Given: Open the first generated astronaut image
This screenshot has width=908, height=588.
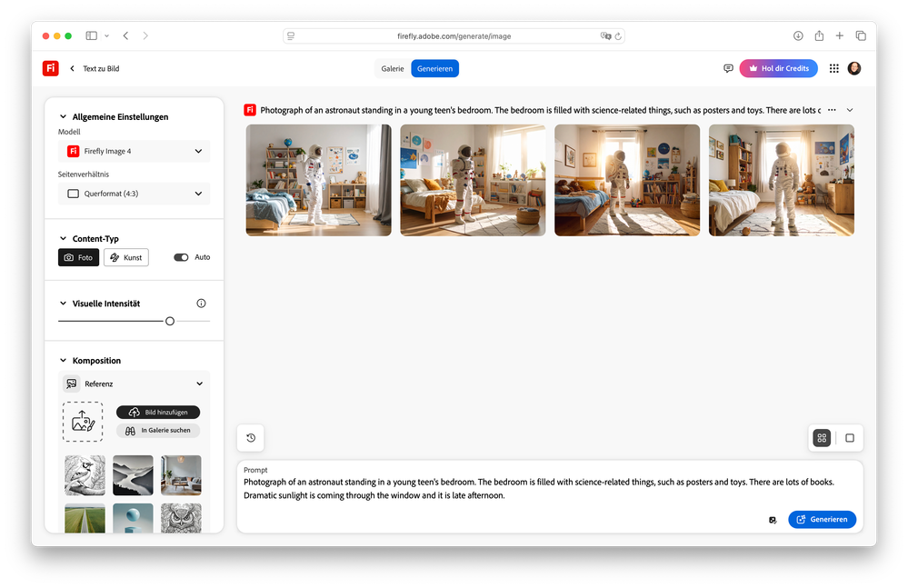Looking at the screenshot, I should [x=318, y=180].
